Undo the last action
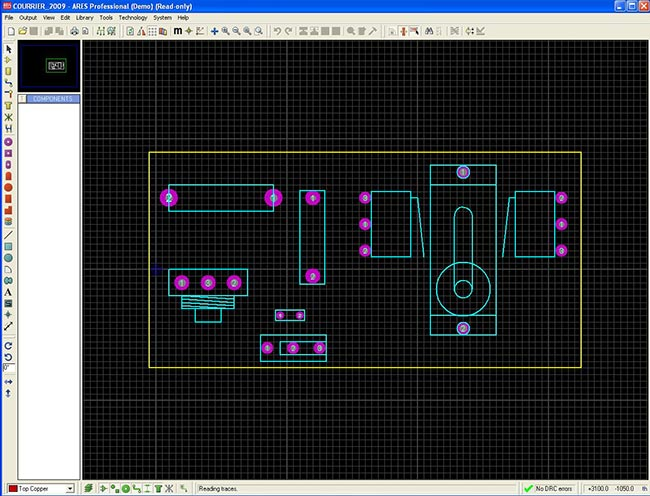Viewport: 650px width, 496px height. tap(277, 31)
